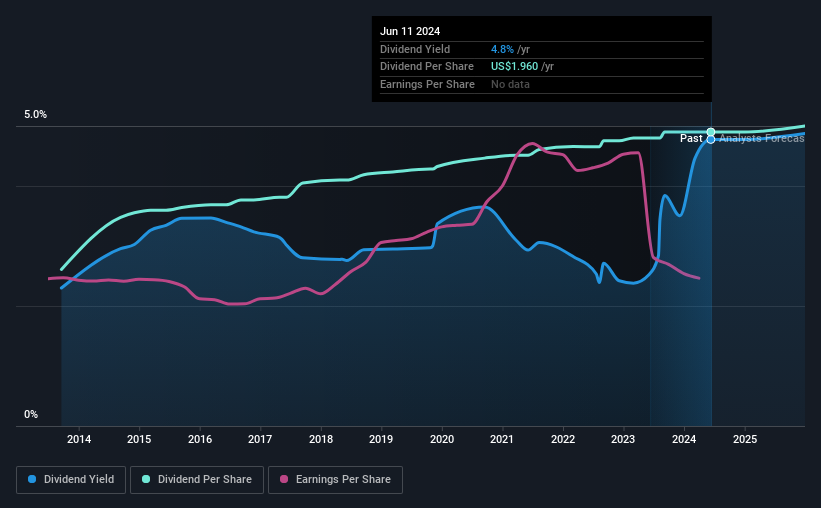This screenshot has height=508, width=821.
Task: Click the teal Dividend Per Share legend dot
Action: 146,479
